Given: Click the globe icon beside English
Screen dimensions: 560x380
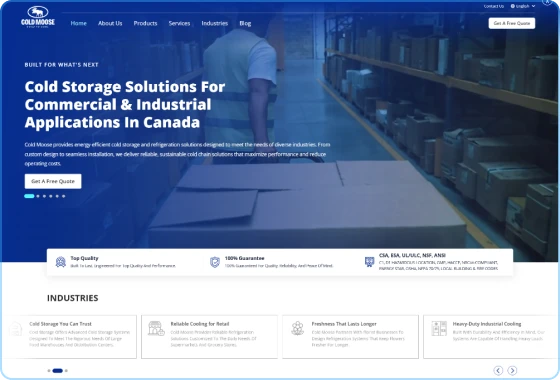Looking at the screenshot, I should (x=512, y=6).
